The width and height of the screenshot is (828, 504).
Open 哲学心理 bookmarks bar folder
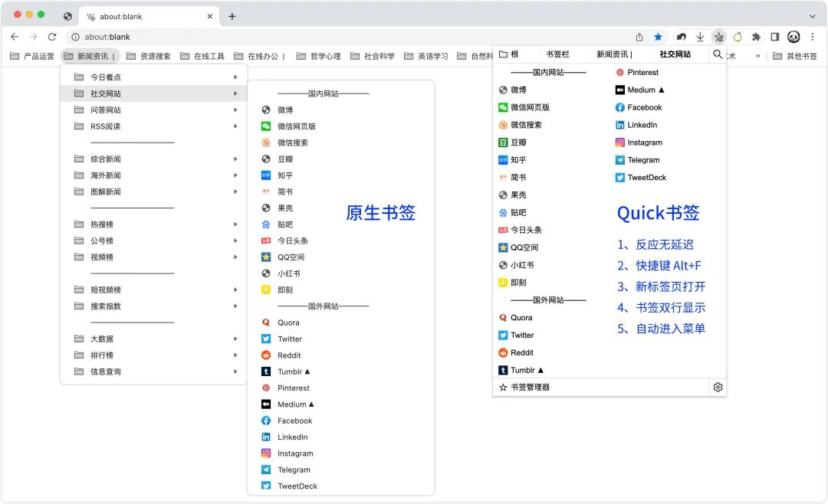click(319, 56)
